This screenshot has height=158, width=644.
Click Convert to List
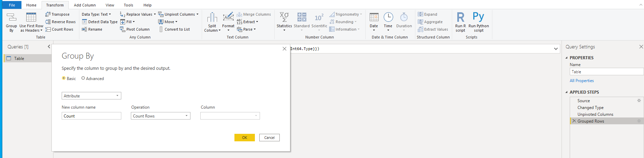coord(174,29)
